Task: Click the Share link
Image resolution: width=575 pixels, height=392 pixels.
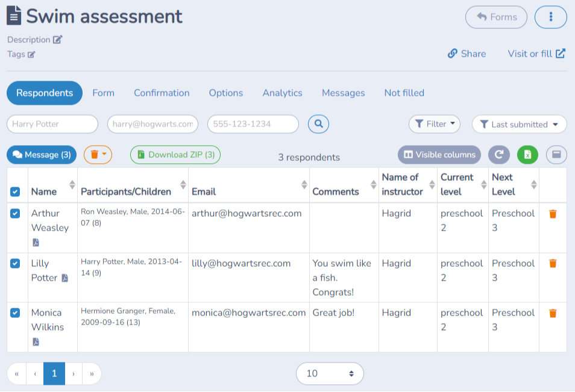Action: pos(467,54)
